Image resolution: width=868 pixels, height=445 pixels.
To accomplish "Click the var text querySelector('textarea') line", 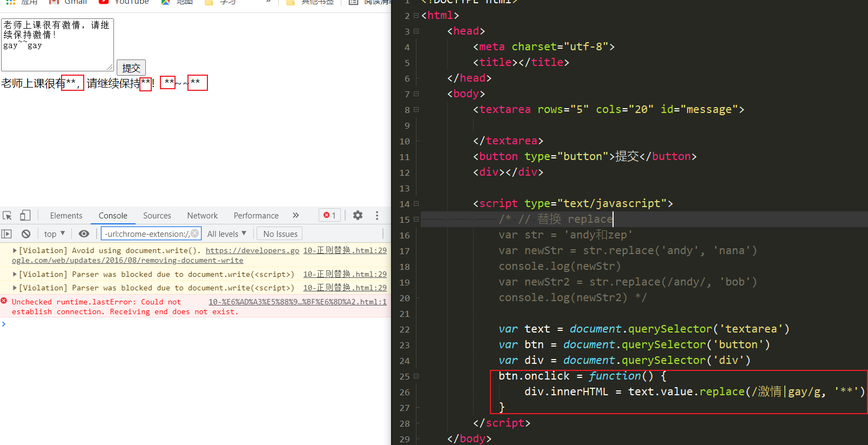I will (x=644, y=329).
